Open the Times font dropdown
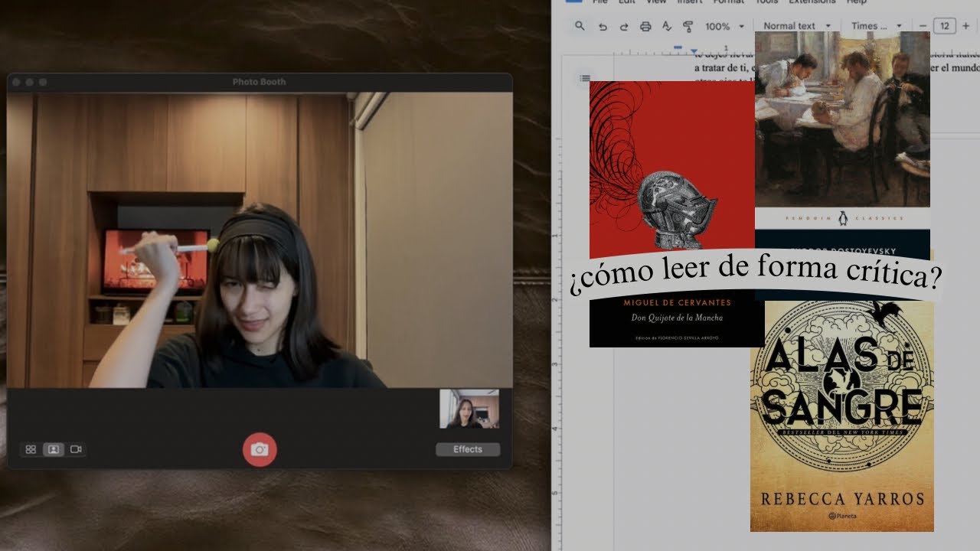The width and height of the screenshot is (980, 551). coord(876,26)
